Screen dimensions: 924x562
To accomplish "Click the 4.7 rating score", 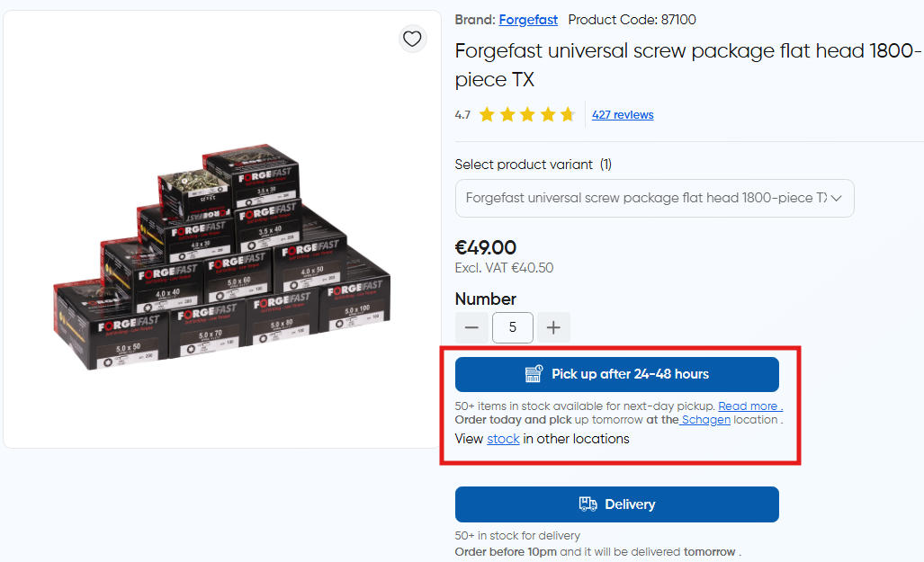I will point(462,115).
